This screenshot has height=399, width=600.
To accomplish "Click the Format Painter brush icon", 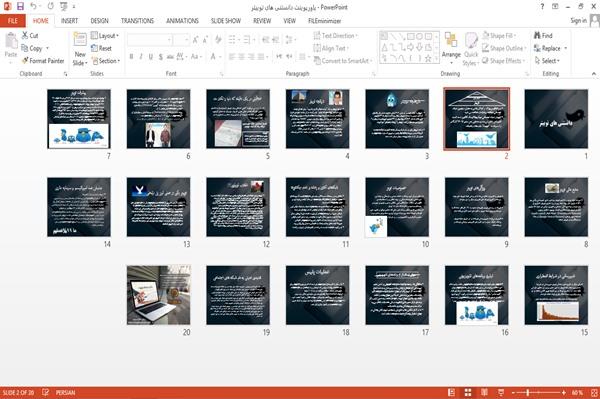I will coord(25,60).
